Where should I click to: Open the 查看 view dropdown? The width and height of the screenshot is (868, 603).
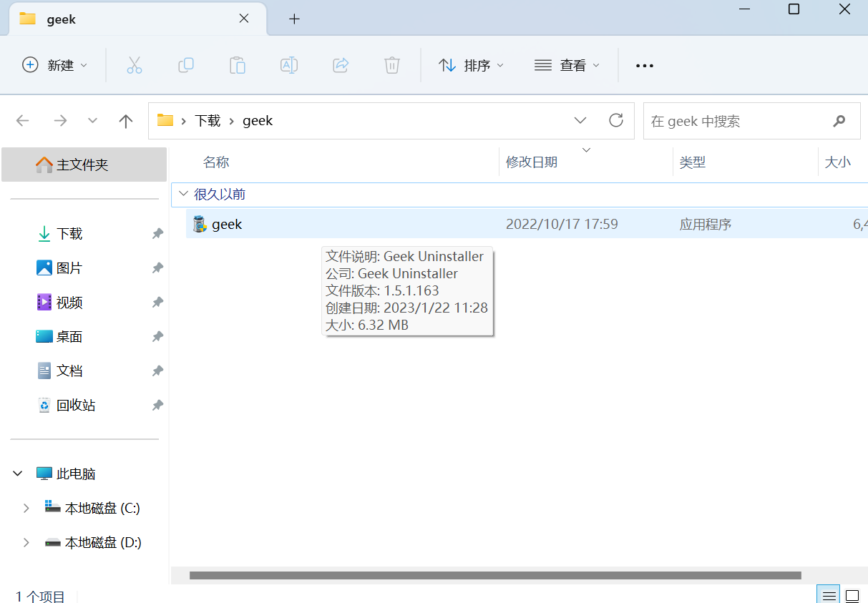point(567,65)
